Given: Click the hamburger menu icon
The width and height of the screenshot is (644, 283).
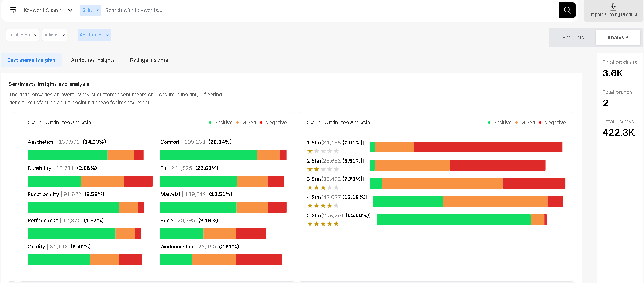Looking at the screenshot, I should coord(13,10).
